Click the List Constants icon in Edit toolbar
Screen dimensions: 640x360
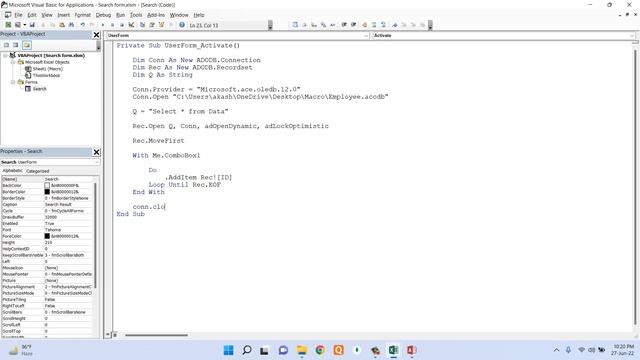[x=304, y=25]
